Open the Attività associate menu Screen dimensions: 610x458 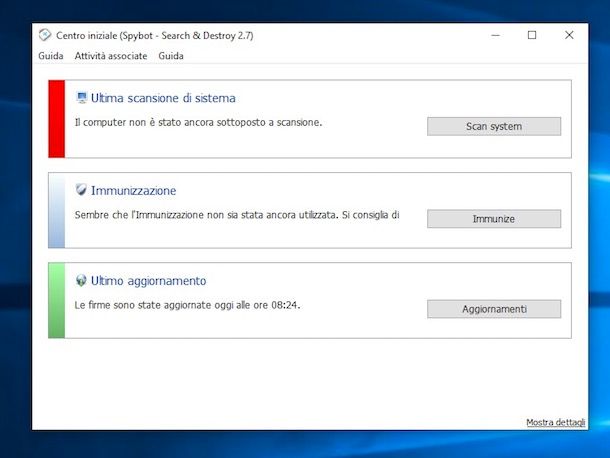(111, 56)
